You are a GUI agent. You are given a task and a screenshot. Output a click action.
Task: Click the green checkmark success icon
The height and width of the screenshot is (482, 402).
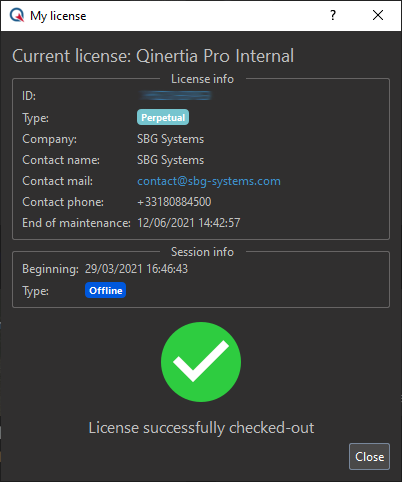[x=201, y=362]
